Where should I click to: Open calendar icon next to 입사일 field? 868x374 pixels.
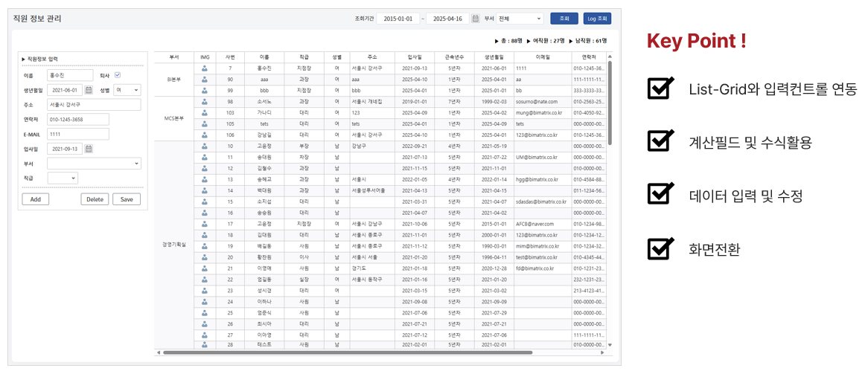(x=89, y=149)
